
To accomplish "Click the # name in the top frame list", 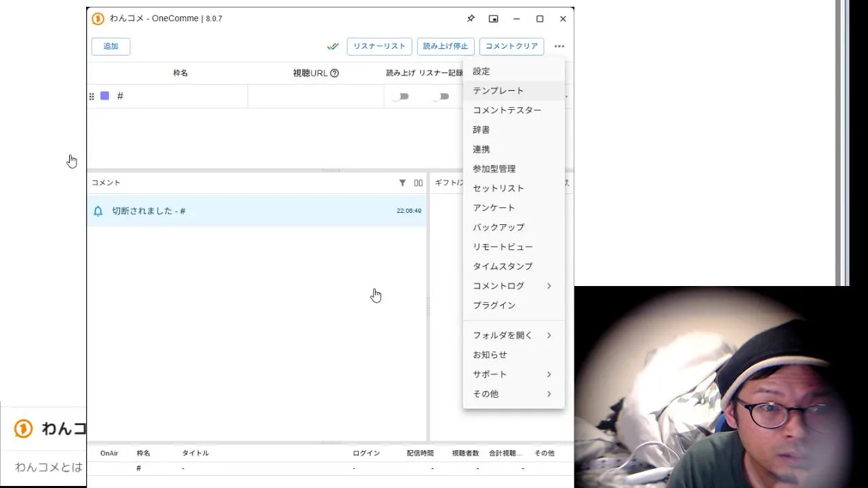I will pos(120,96).
